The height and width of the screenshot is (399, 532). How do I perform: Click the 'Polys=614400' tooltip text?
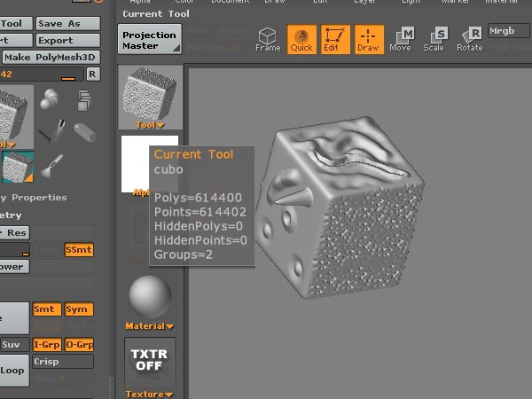pos(198,198)
